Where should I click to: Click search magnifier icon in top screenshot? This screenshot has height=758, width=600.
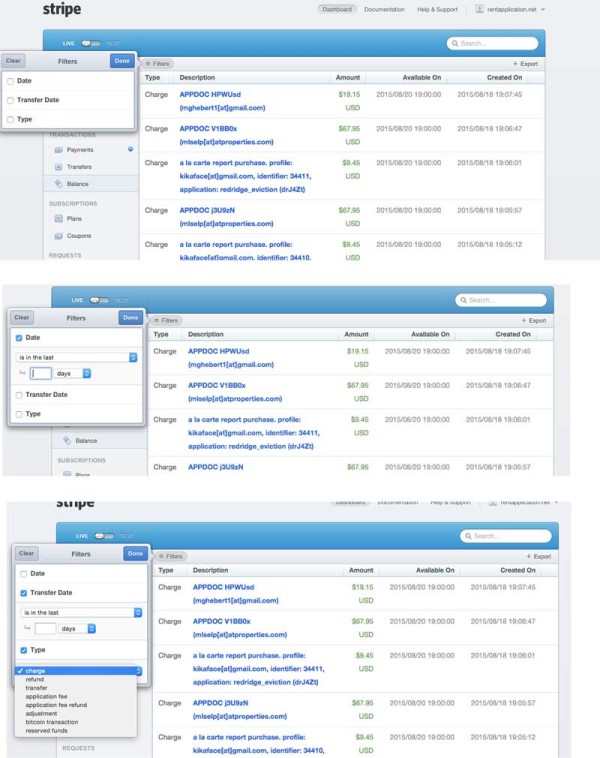[x=455, y=44]
